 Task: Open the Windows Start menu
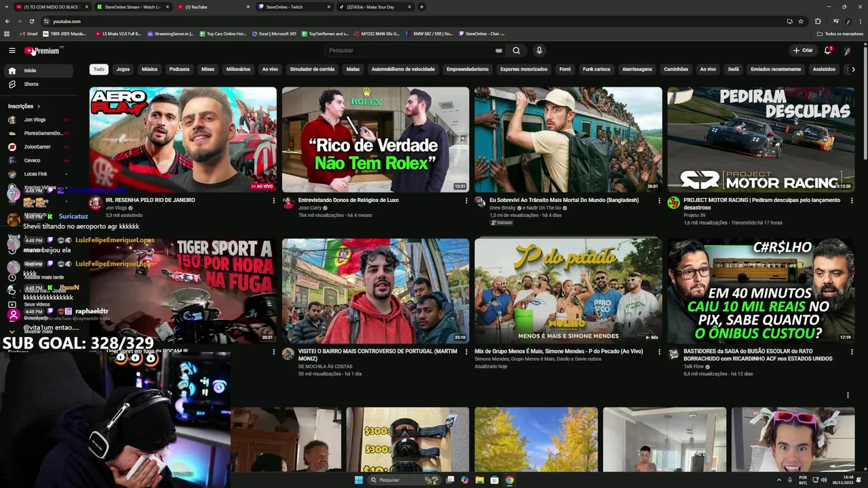pyautogui.click(x=359, y=480)
